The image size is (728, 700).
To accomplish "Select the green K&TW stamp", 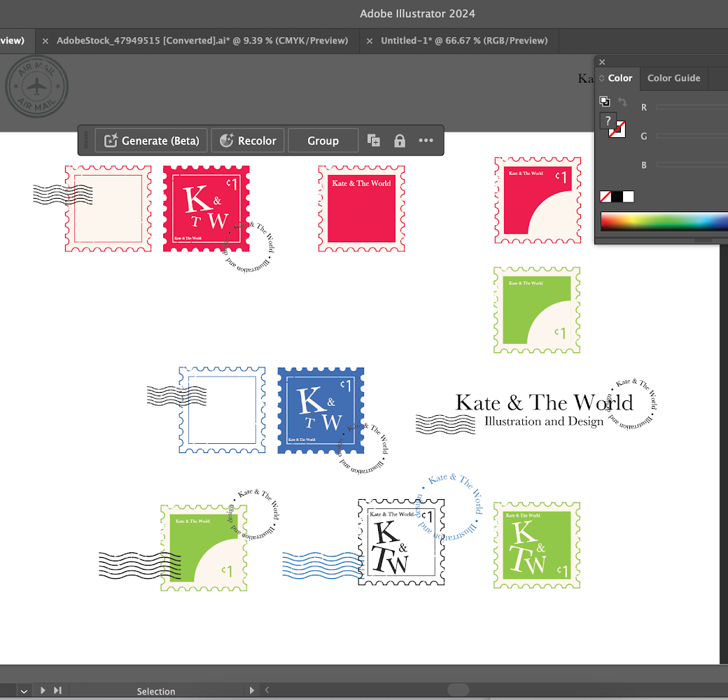I will click(x=537, y=545).
